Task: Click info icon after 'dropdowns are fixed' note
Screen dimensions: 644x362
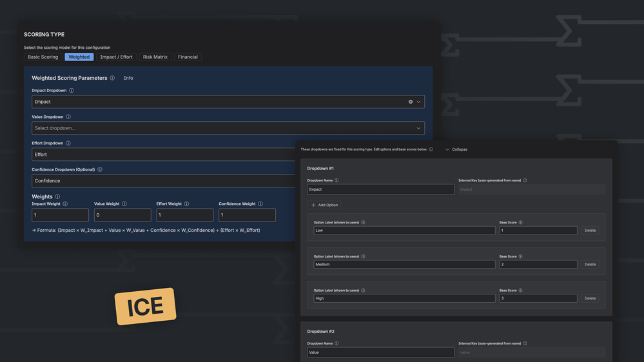Action: tap(431, 149)
